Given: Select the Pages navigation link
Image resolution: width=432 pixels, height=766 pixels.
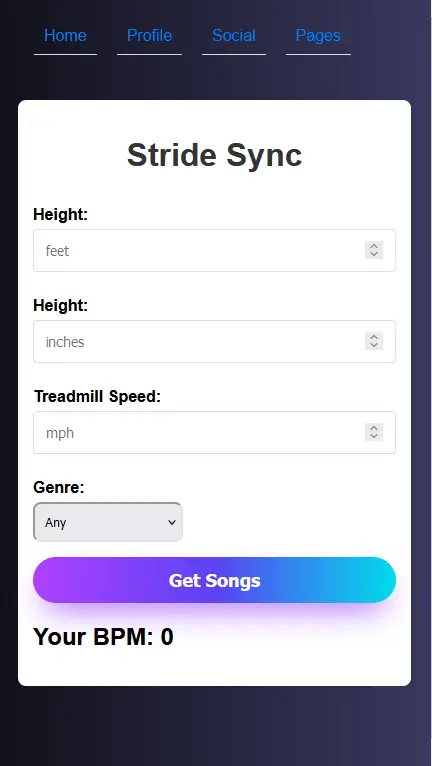Looking at the screenshot, I should pyautogui.click(x=318, y=36).
